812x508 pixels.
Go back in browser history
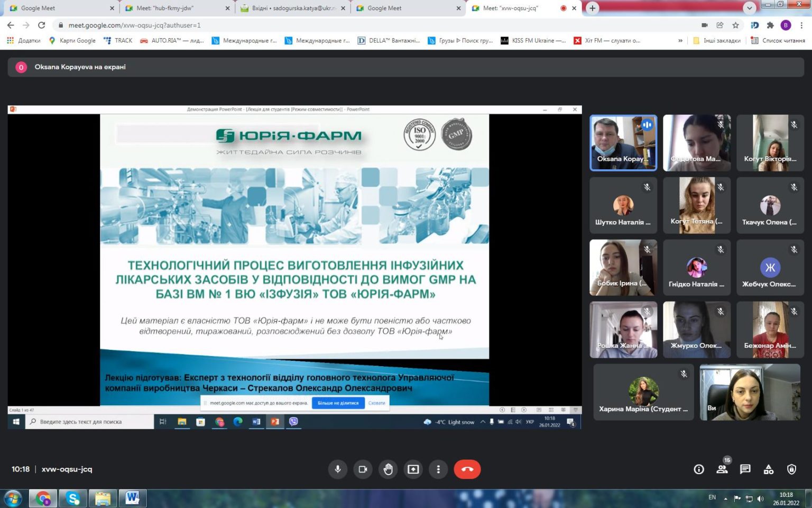tap(11, 25)
